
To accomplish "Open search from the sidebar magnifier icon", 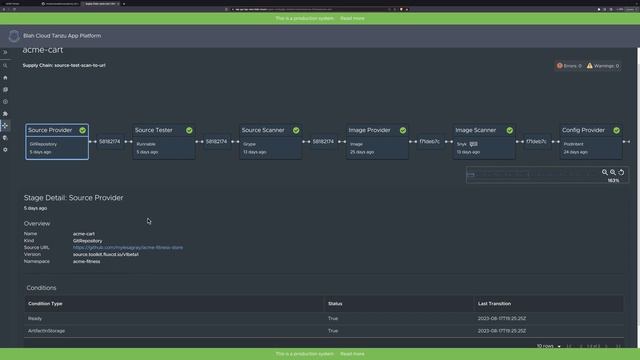I will 5,65.
